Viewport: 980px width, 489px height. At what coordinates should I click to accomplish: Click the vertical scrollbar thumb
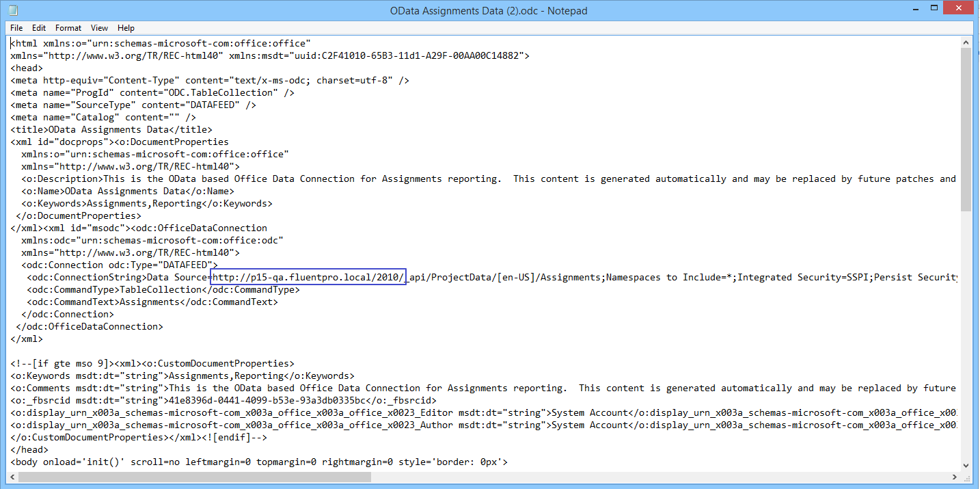pyautogui.click(x=966, y=130)
